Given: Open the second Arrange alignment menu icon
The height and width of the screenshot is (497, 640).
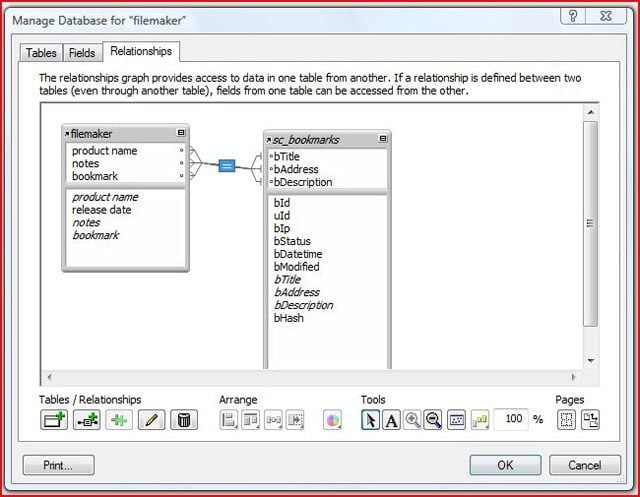Looking at the screenshot, I should pyautogui.click(x=250, y=420).
